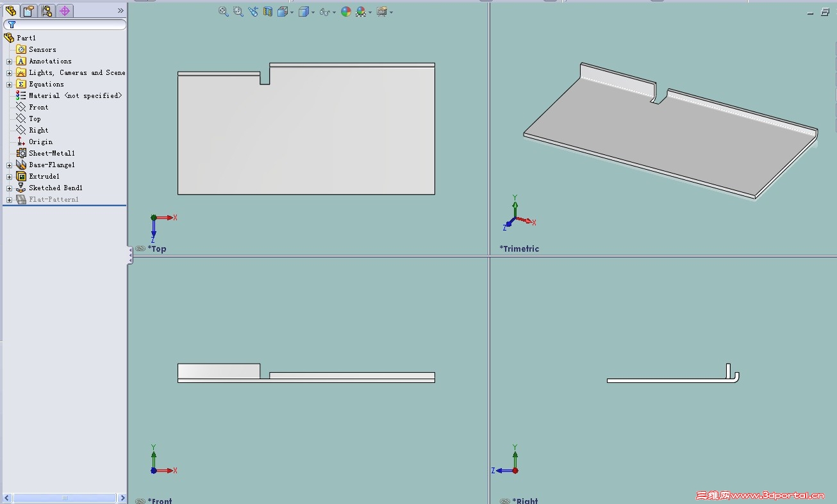Image resolution: width=837 pixels, height=504 pixels.
Task: Click the Apply Scene icon
Action: coord(361,12)
